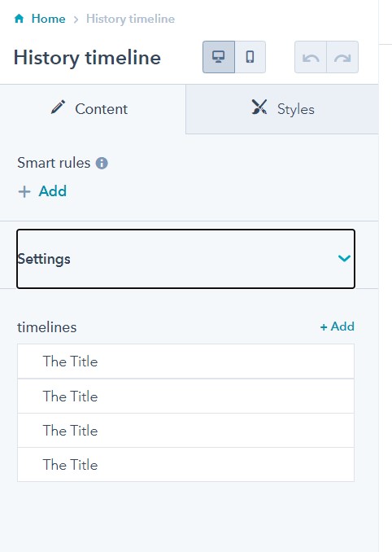Add a new timelines item

click(x=338, y=326)
